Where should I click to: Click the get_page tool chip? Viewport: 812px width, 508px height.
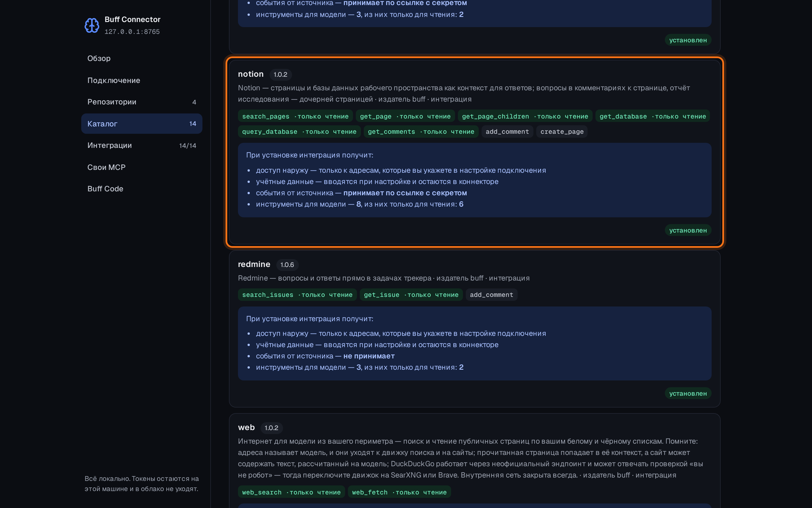tap(405, 116)
